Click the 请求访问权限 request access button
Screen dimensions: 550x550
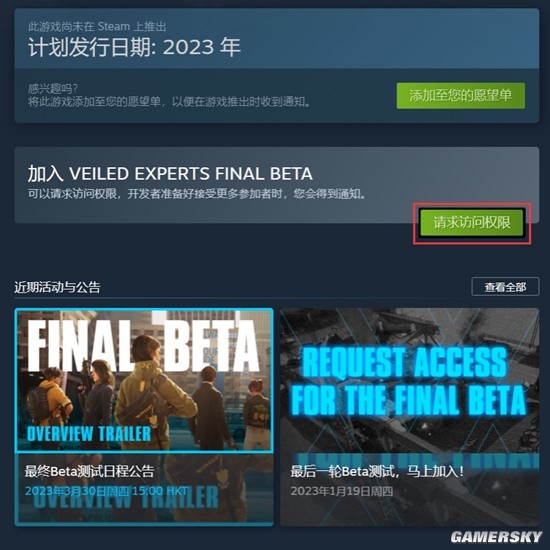point(472,222)
